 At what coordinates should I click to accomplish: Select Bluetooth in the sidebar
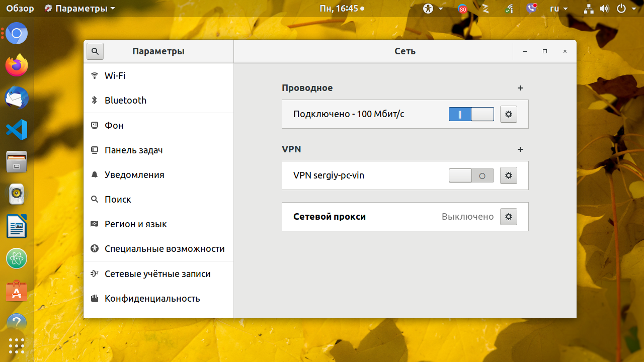(x=158, y=101)
